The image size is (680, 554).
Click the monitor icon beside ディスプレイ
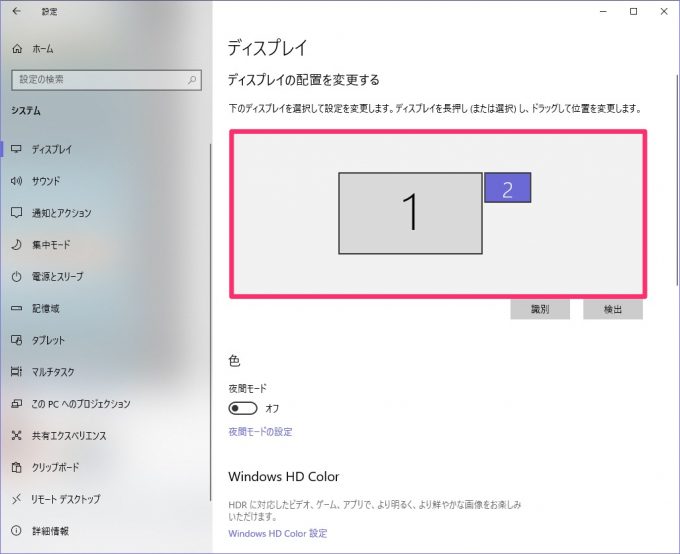pos(16,149)
